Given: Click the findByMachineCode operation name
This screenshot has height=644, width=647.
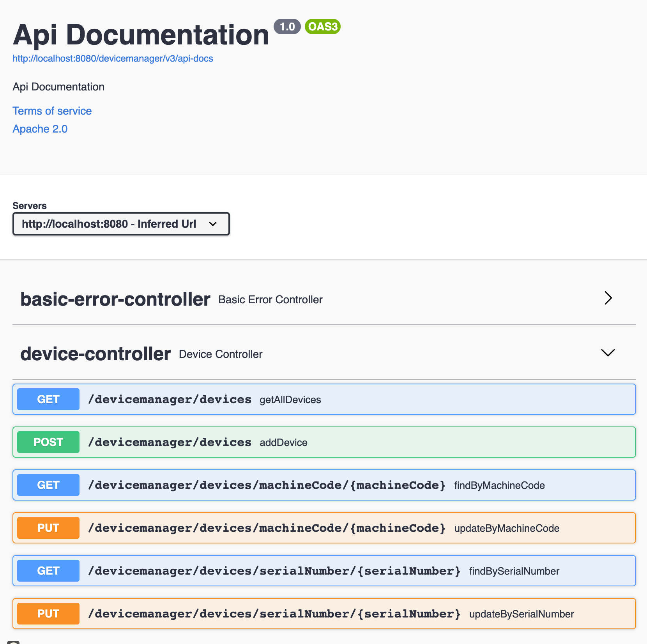Looking at the screenshot, I should click(500, 485).
